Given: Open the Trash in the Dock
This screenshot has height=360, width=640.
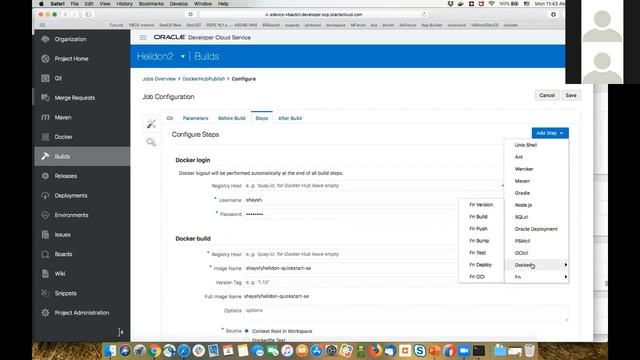Looking at the screenshot, I should (529, 350).
